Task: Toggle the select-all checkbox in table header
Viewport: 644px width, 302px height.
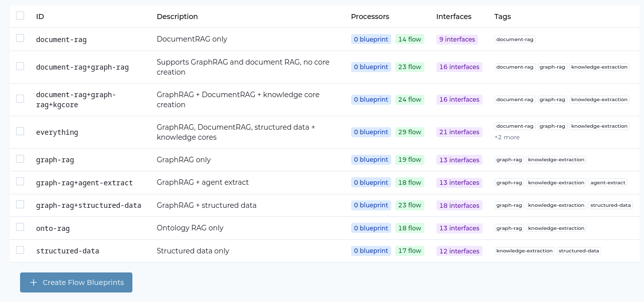Action: pos(20,16)
